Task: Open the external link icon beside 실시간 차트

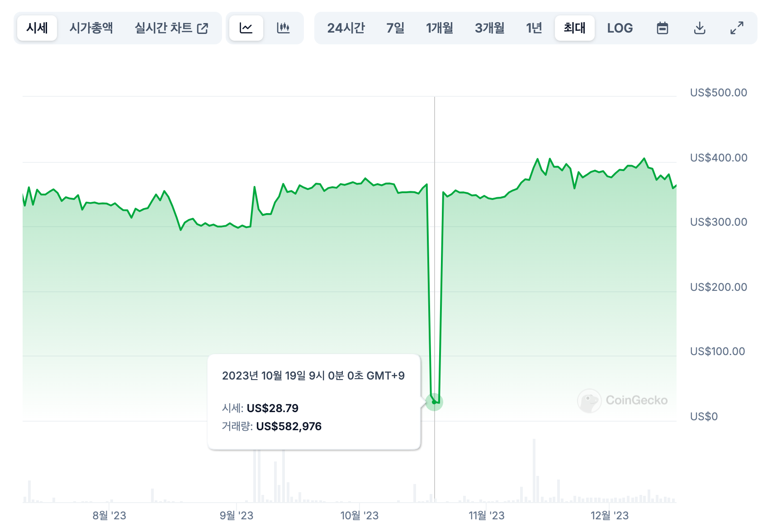Action: [x=203, y=28]
